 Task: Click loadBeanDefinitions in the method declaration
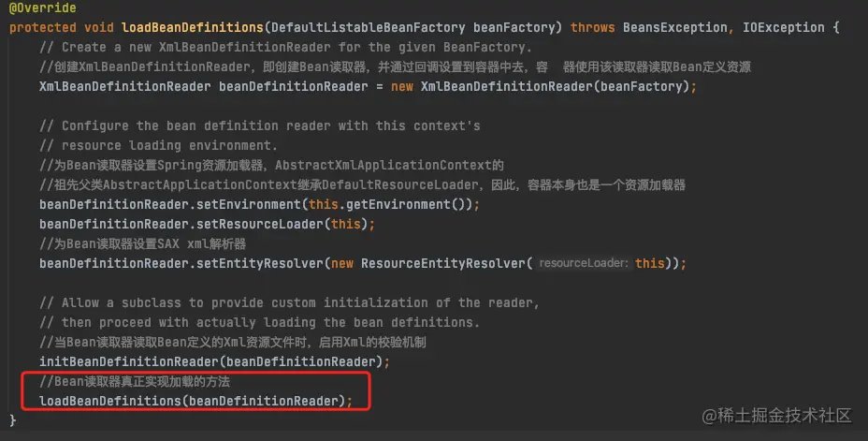tap(193, 28)
